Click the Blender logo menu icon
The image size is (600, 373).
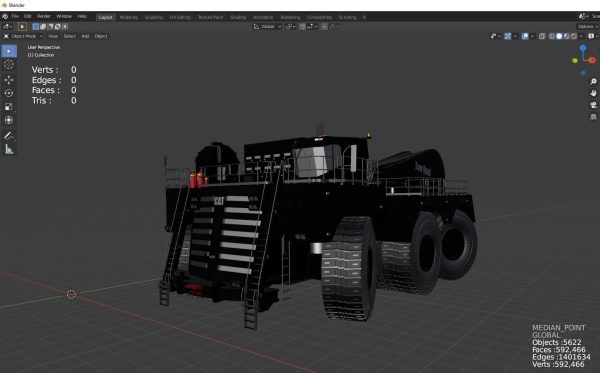click(x=5, y=16)
